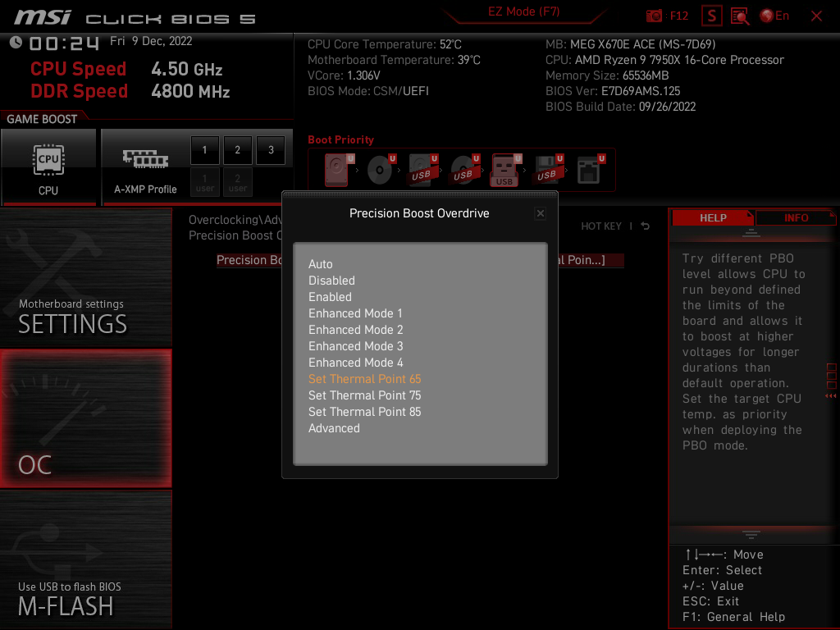Close the BIOS with the top X icon
Screen dimensions: 840x630
coord(816,16)
